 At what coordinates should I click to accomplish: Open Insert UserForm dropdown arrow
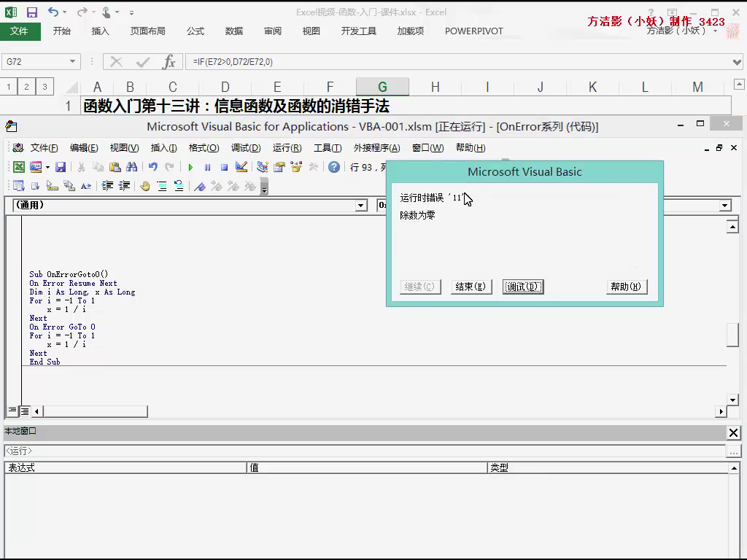pyautogui.click(x=47, y=167)
